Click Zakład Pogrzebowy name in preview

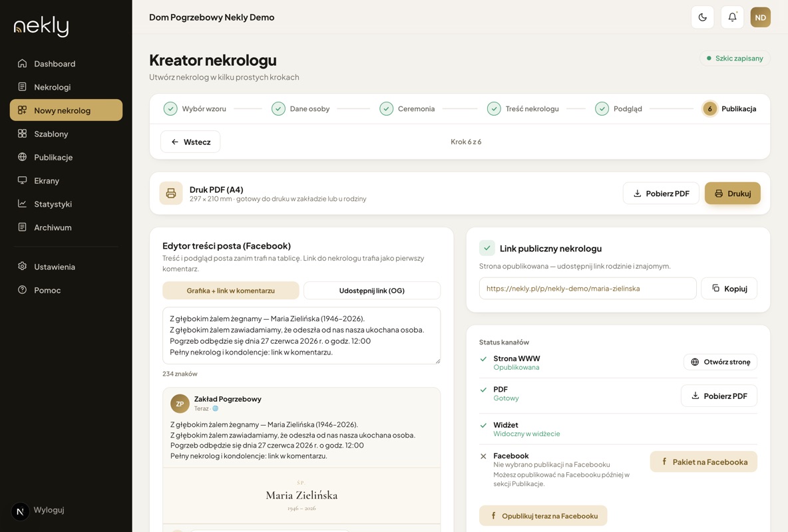(228, 399)
